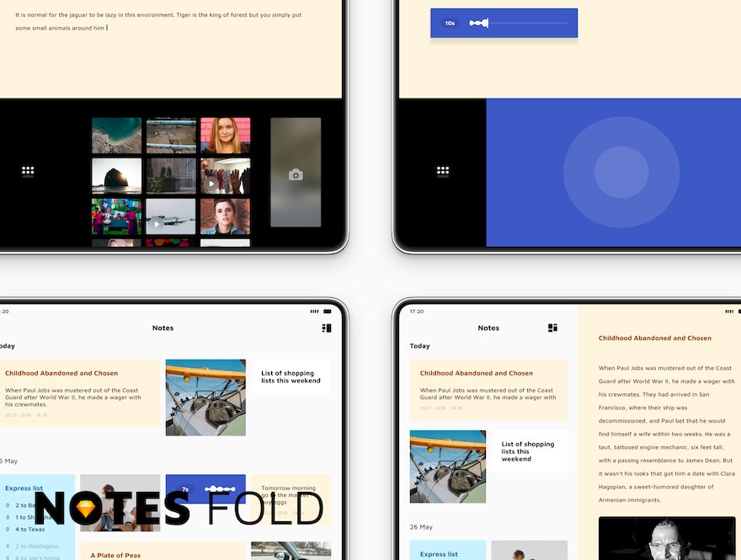Open the biplane image note in the split-view list
Image resolution: width=741 pixels, height=560 pixels.
(x=448, y=467)
